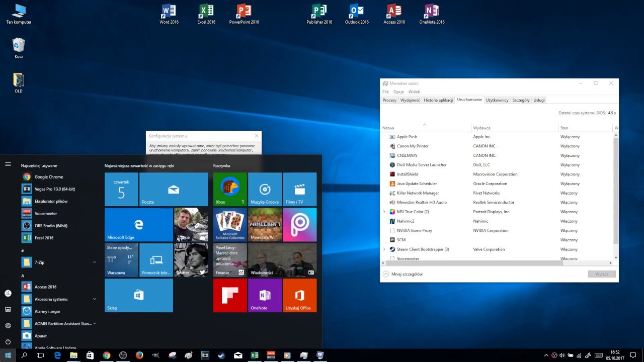Expand Start menu hamburger navigation

[8, 164]
